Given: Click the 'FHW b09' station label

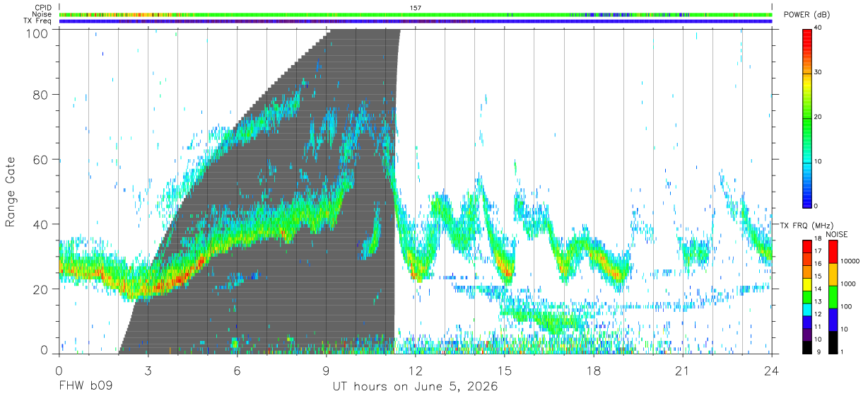Looking at the screenshot, I should (x=86, y=387).
